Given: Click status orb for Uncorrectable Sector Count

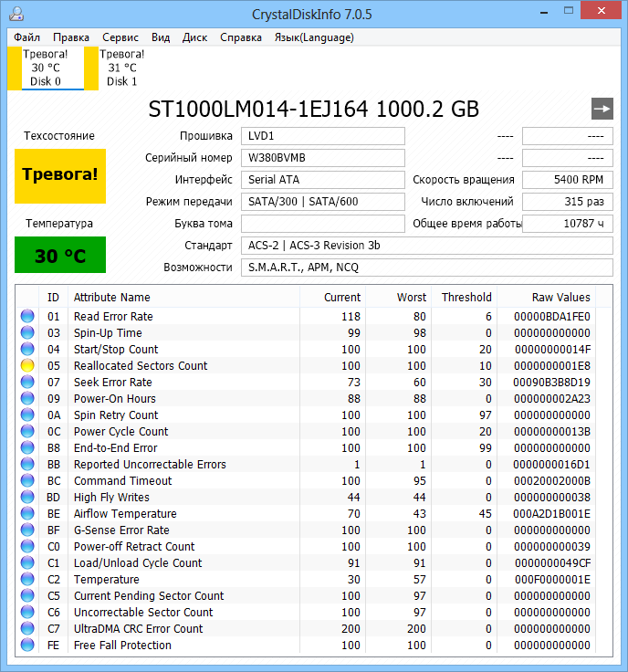Looking at the screenshot, I should pyautogui.click(x=27, y=612).
